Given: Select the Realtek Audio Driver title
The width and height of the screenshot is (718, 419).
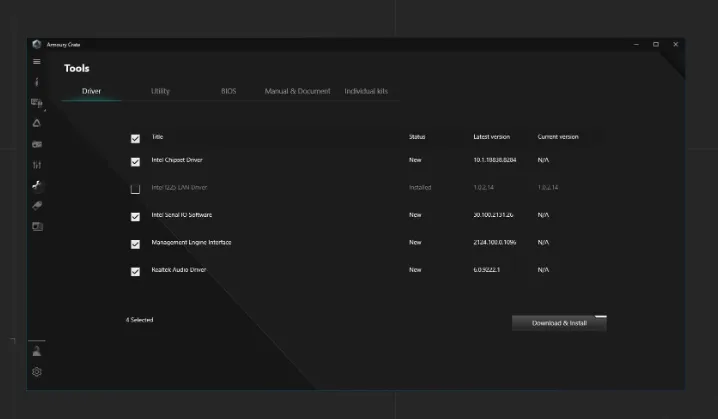Looking at the screenshot, I should point(179,270).
